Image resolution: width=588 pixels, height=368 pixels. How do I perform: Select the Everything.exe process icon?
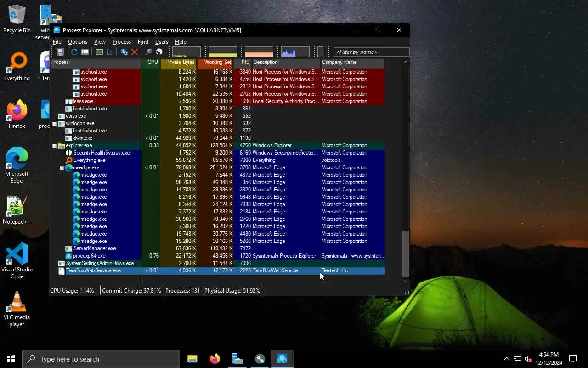pyautogui.click(x=69, y=160)
